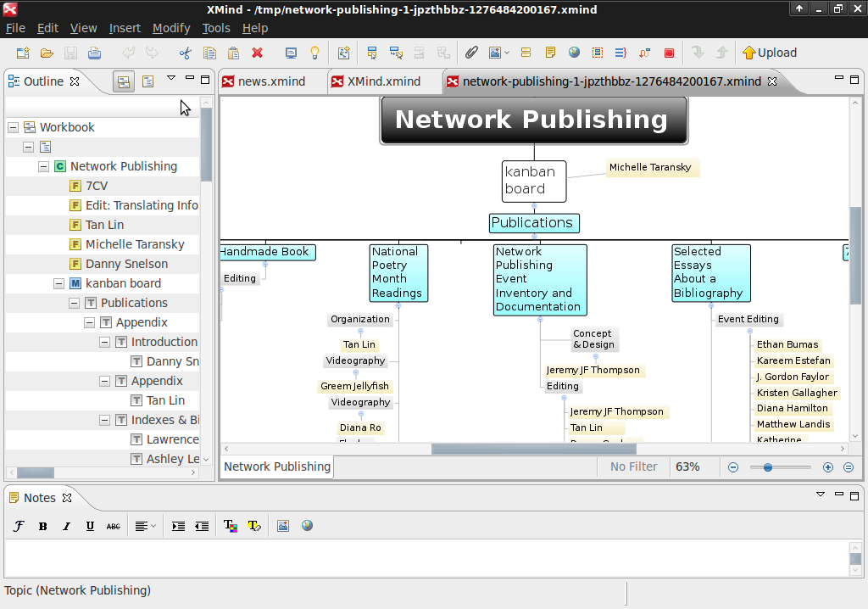The height and width of the screenshot is (609, 868).
Task: Open the Tools menu
Action: tap(216, 28)
